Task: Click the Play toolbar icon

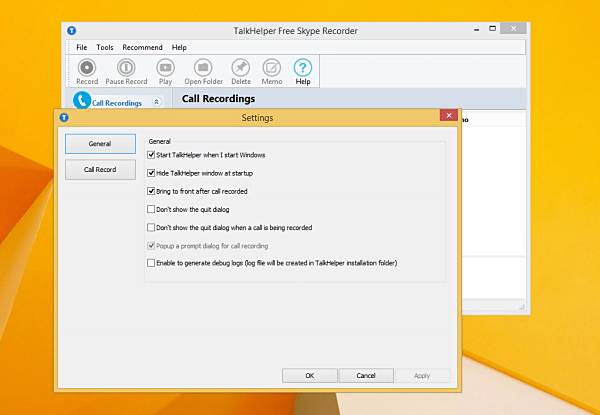Action: [165, 67]
